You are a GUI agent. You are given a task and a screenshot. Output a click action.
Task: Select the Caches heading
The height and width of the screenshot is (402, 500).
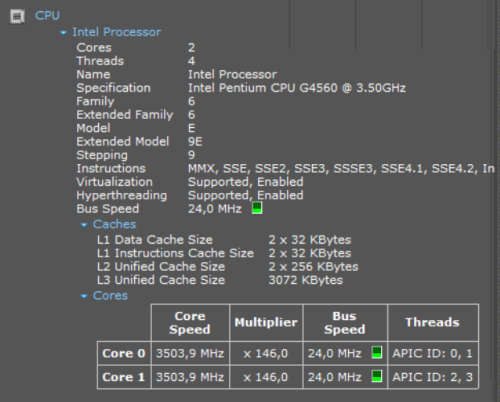[x=114, y=224]
